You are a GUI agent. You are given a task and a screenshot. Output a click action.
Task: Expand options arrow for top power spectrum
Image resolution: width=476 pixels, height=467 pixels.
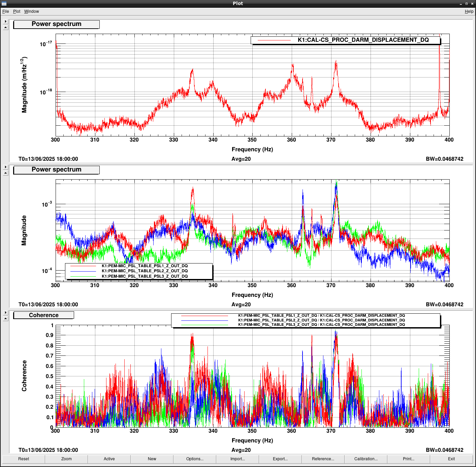coord(5,22)
